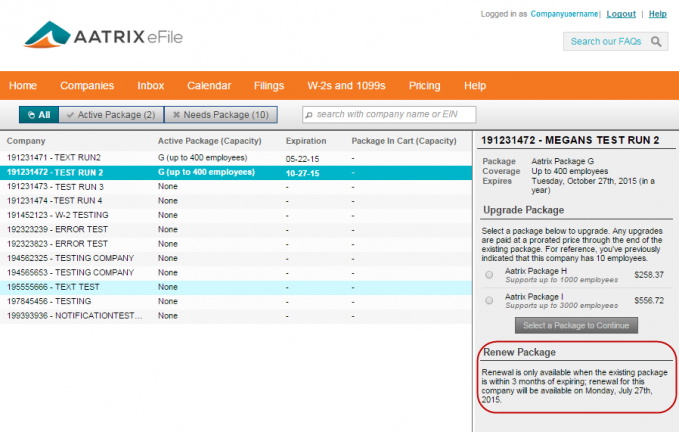Go to the Pricing page
This screenshot has width=679, height=432.
point(424,86)
